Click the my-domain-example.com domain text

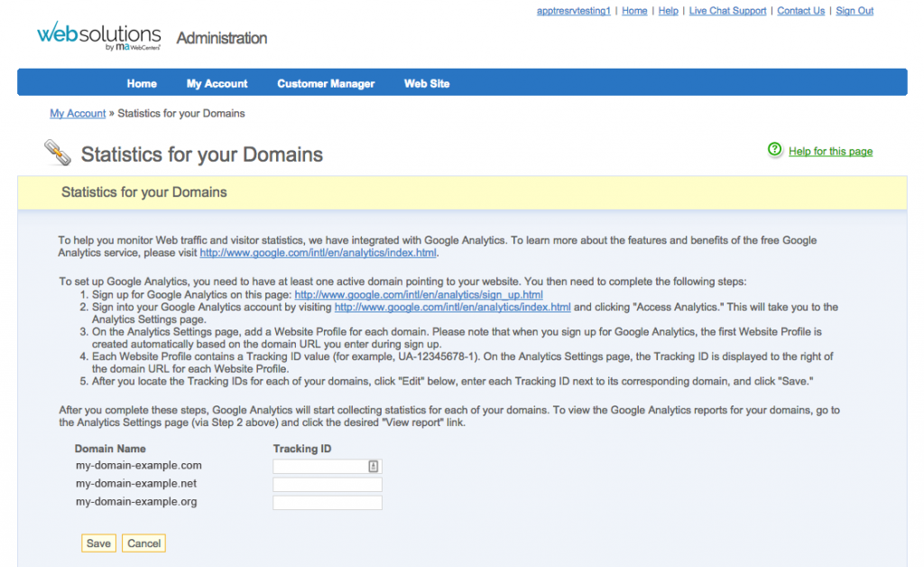pyautogui.click(x=138, y=466)
